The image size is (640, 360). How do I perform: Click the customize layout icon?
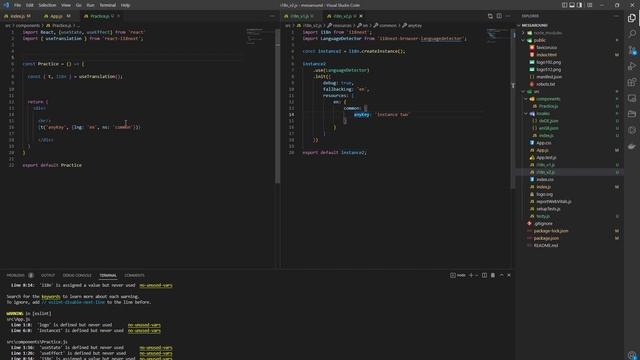[589, 5]
